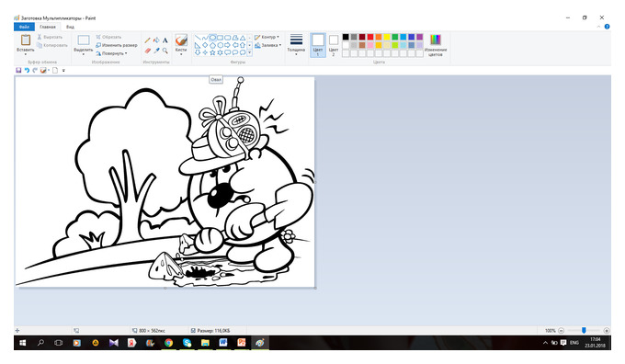
Task: Activate the Цвет 1 color slot
Action: (x=318, y=45)
